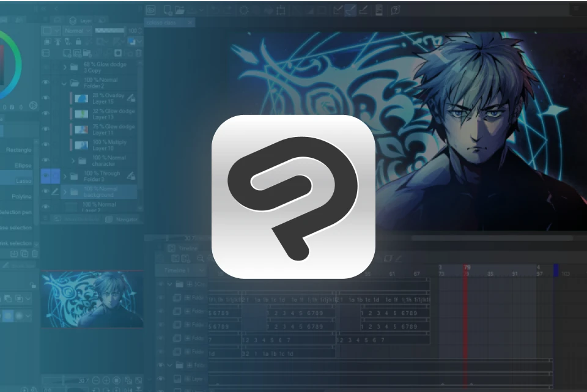This screenshot has height=392, width=587.
Task: Click the smartphone connection icon in toolbar
Action: (379, 10)
